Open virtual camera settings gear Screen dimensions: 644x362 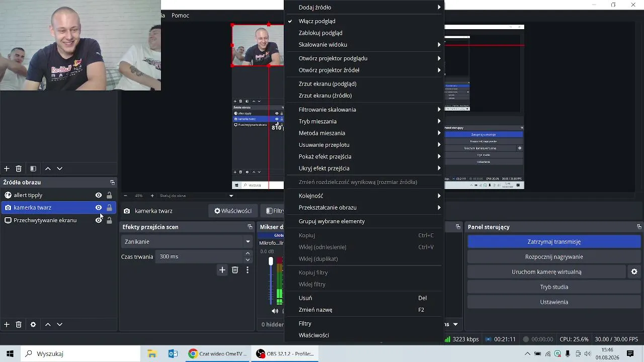(x=634, y=272)
